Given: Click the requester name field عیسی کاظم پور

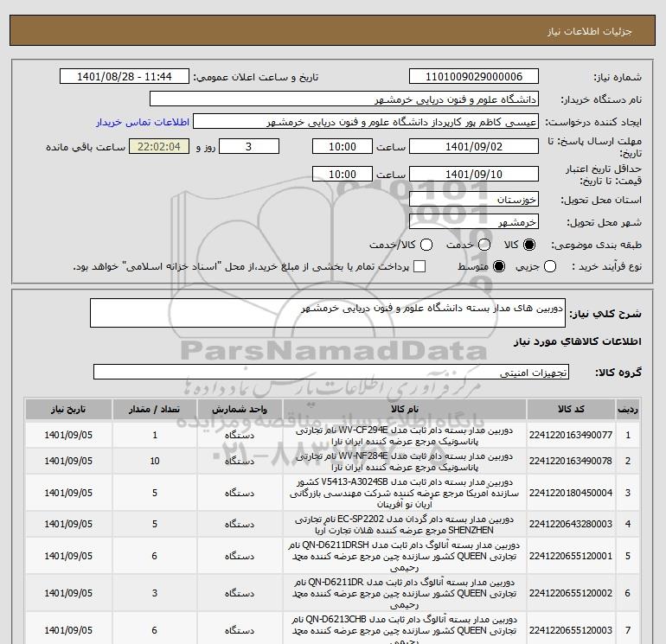Looking at the screenshot, I should (x=366, y=122).
